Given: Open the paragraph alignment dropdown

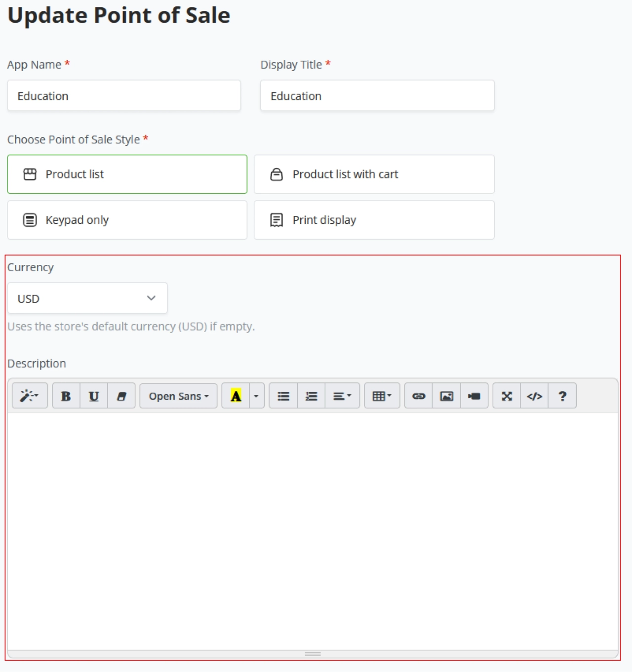Looking at the screenshot, I should [x=342, y=396].
